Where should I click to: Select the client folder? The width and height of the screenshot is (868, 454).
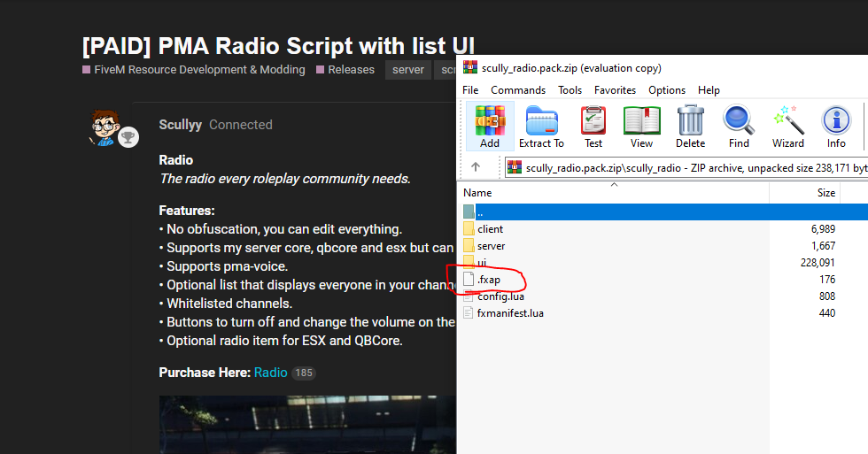coord(490,229)
